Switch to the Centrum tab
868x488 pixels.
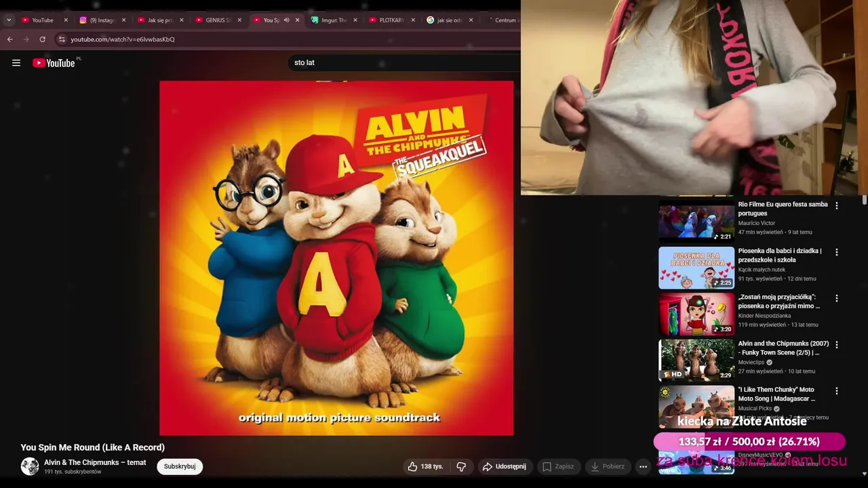(502, 20)
